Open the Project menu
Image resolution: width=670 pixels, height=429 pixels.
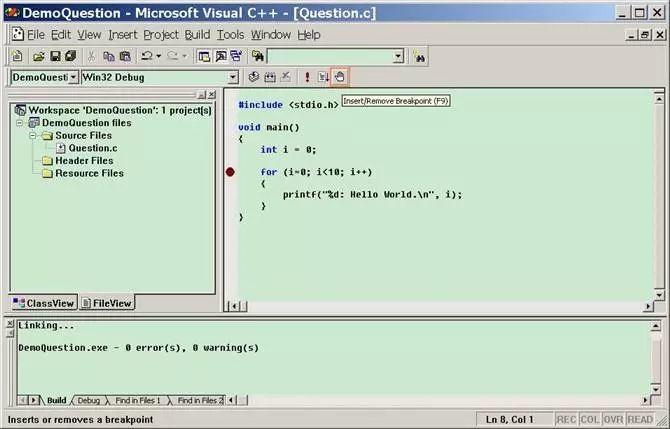click(161, 35)
